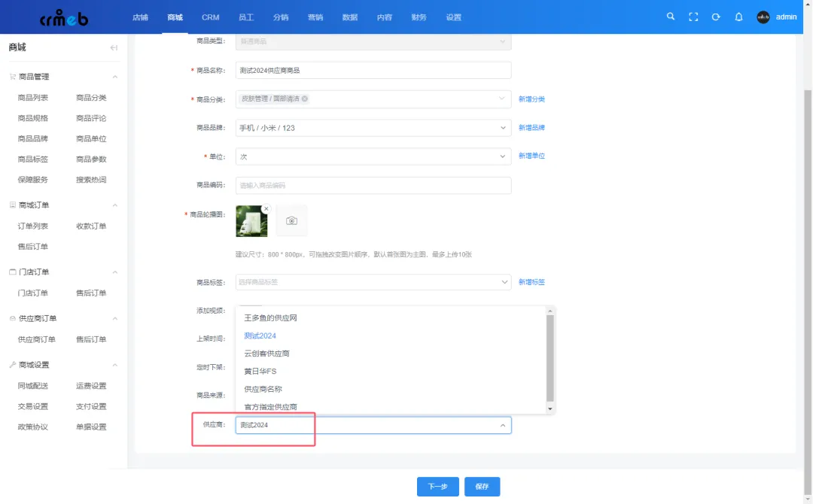Click the admin avatar image
Image resolution: width=813 pixels, height=504 pixels.
pos(763,17)
